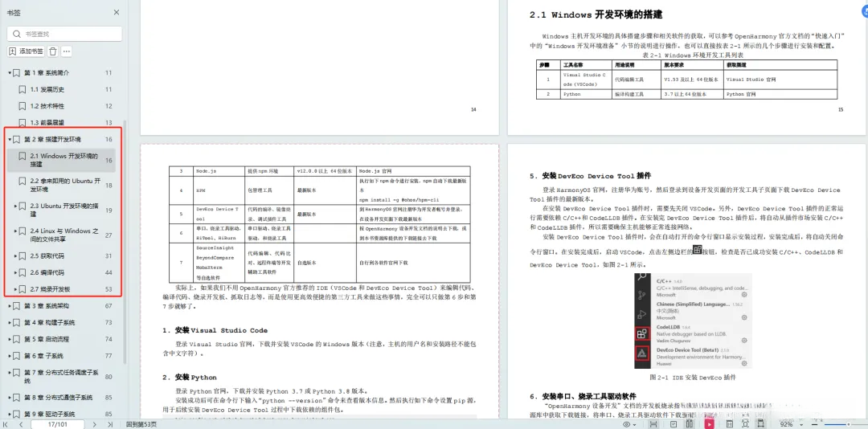Expand the 第 8 章 分布式通信子系统 chapter

(10, 398)
